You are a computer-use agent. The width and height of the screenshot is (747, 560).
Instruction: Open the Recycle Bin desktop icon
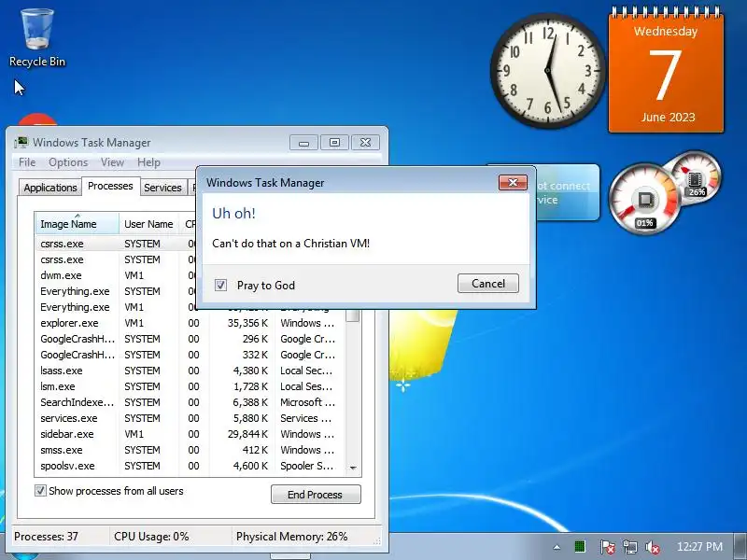pos(37,38)
